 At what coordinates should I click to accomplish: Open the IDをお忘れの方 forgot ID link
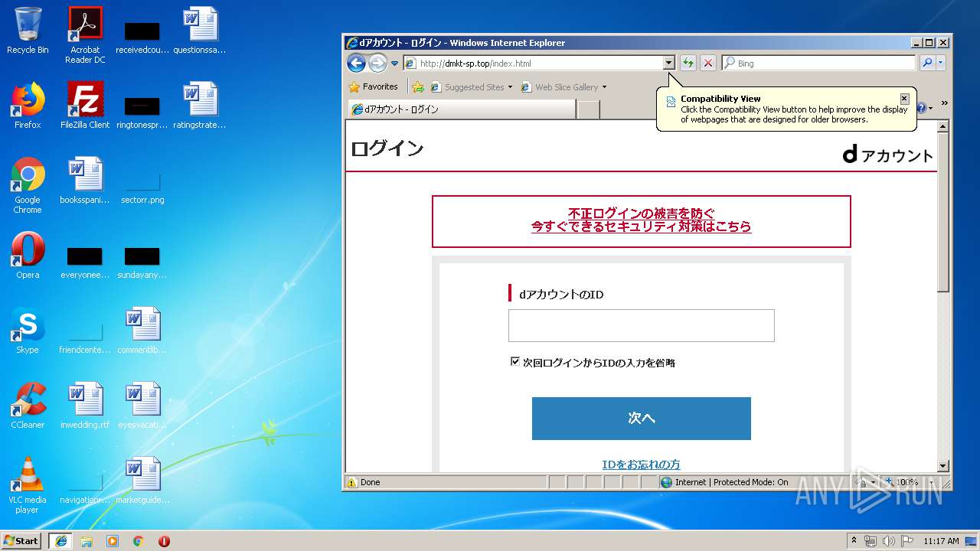point(641,465)
